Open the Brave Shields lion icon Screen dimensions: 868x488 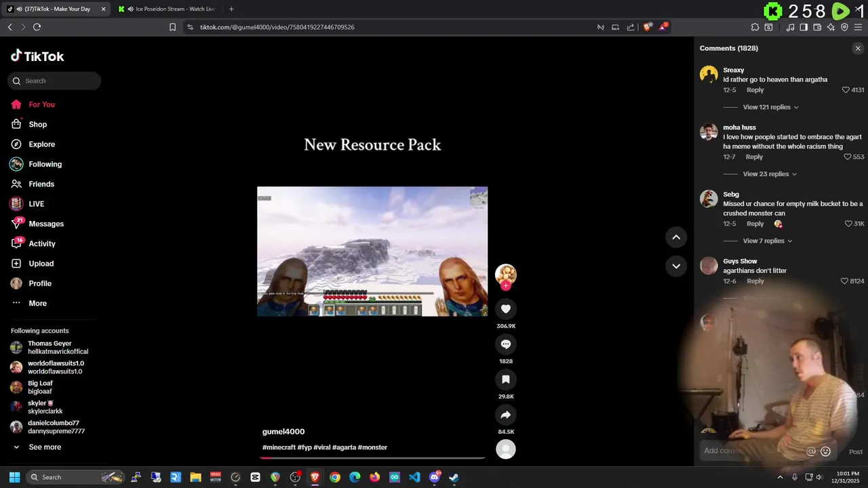[x=648, y=27]
